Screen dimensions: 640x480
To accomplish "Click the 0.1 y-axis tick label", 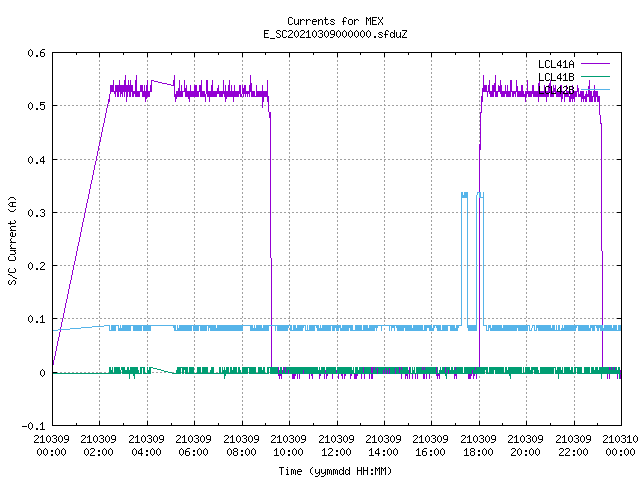I will 36,319.
